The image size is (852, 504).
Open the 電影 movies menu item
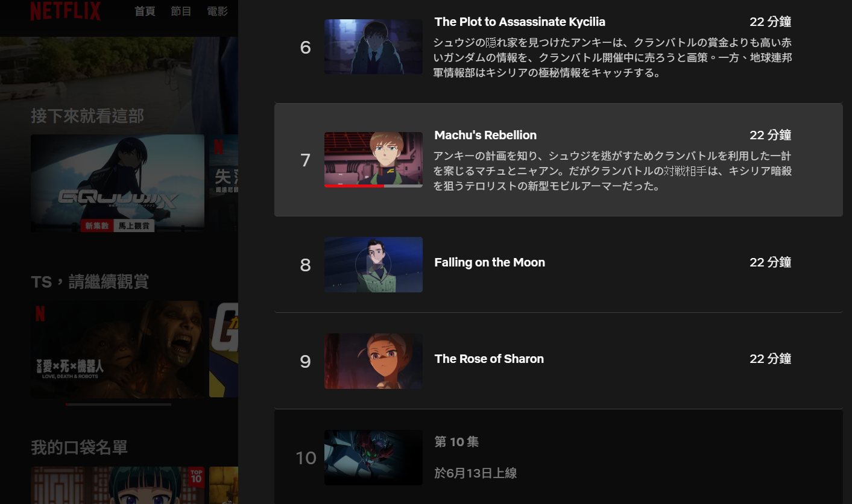217,11
